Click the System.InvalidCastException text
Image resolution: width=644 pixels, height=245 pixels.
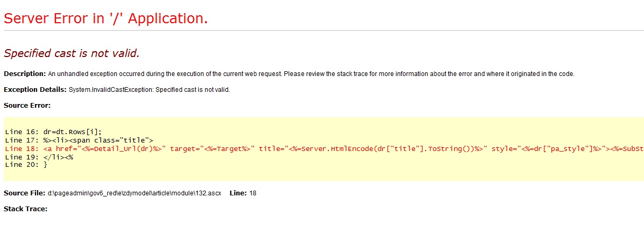point(150,90)
